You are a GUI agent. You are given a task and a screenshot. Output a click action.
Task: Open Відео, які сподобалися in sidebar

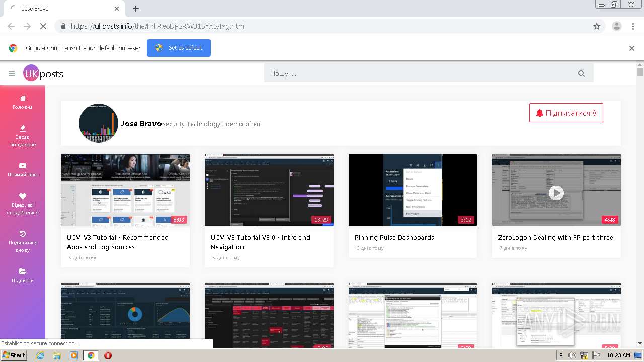23,204
